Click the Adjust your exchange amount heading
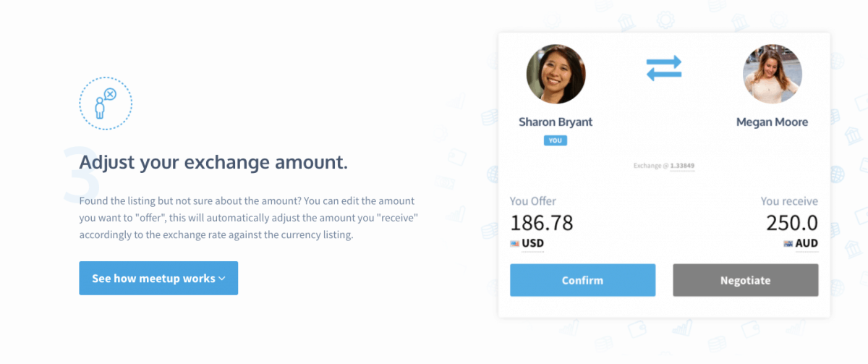Image resolution: width=868 pixels, height=364 pixels. (x=213, y=162)
